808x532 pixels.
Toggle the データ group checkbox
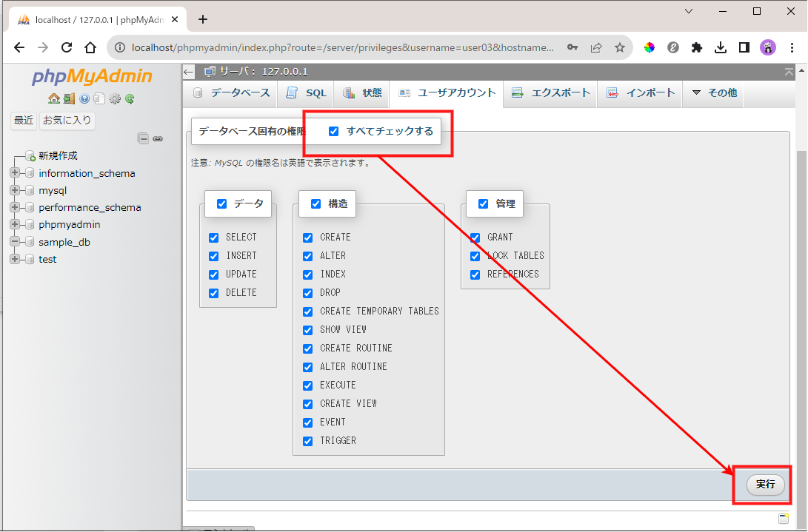pyautogui.click(x=221, y=204)
